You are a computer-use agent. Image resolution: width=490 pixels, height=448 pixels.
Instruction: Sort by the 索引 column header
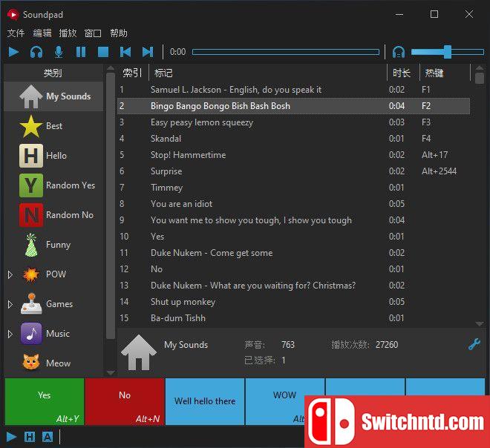pos(132,73)
